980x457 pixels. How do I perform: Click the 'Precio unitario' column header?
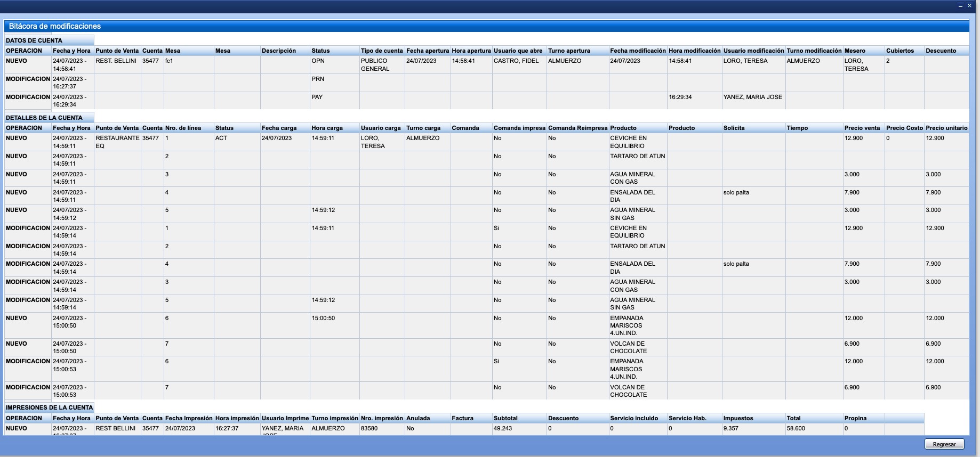pyautogui.click(x=946, y=128)
